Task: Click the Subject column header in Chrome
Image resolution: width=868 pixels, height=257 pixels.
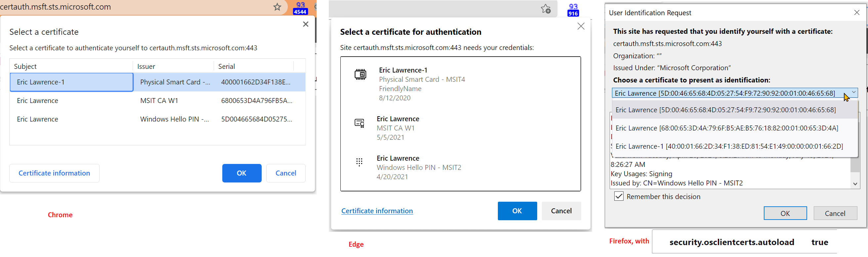Action: coord(71,66)
